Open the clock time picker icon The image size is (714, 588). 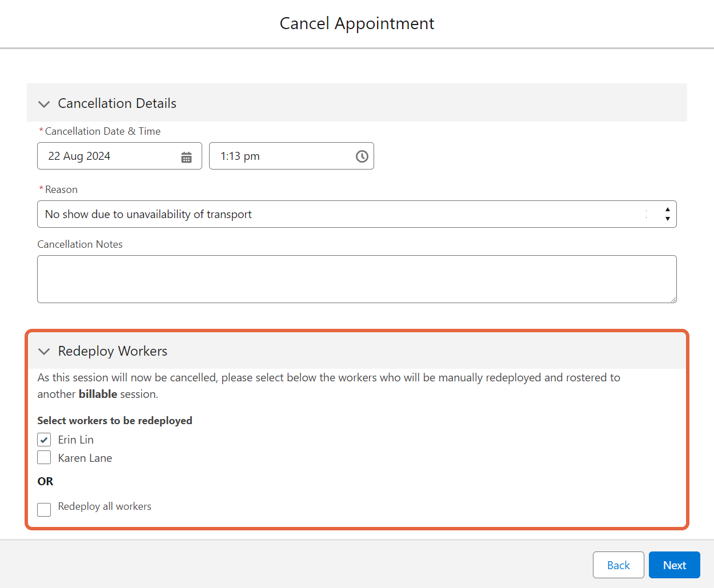click(362, 156)
